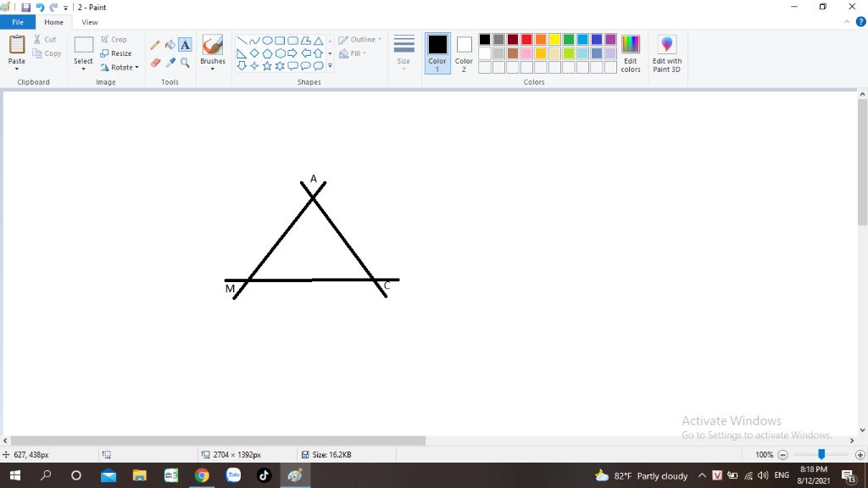Choose the Six-point star shape
Screen dimensions: 868x488
pos(280,66)
